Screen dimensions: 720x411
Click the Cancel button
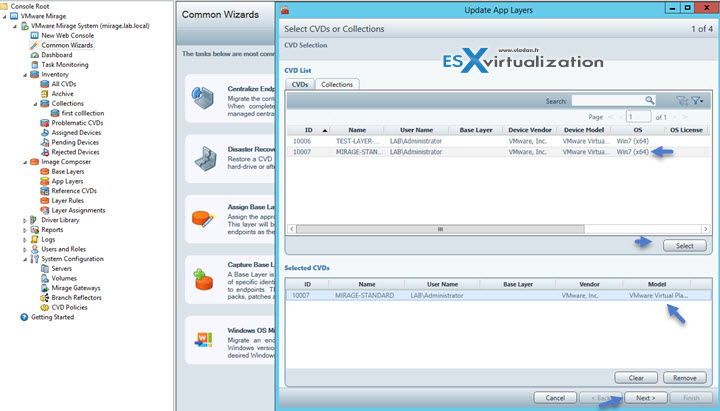555,398
